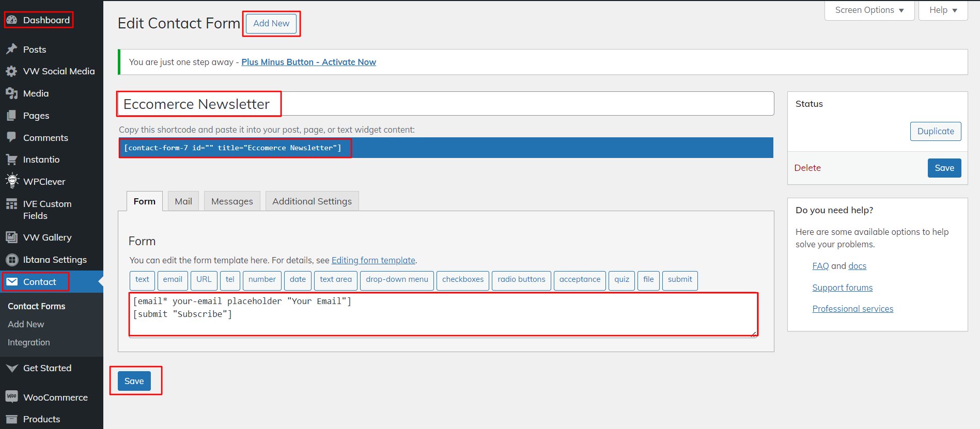Image resolution: width=980 pixels, height=429 pixels.
Task: Click the Media library icon
Action: 12,93
